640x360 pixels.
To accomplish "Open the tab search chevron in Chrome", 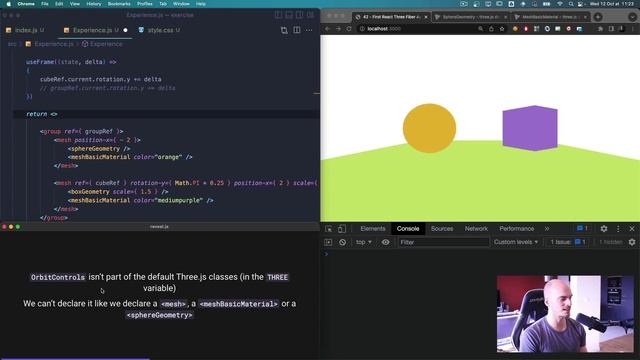I will click(632, 17).
